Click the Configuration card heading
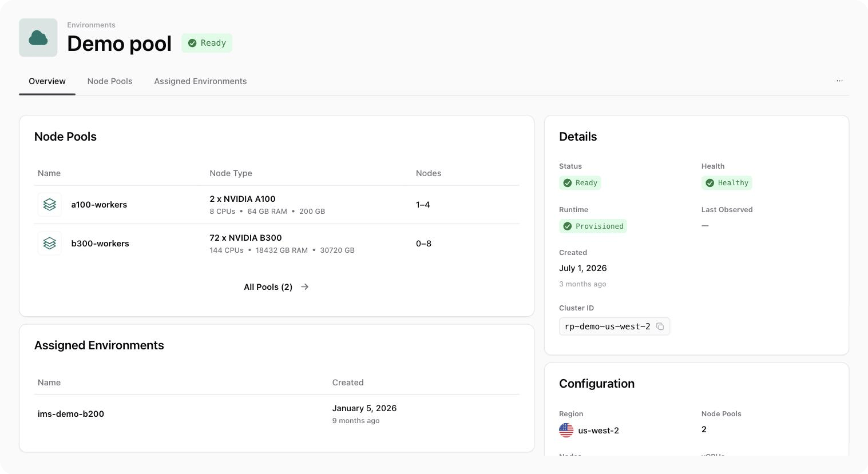The image size is (868, 474). tap(597, 384)
